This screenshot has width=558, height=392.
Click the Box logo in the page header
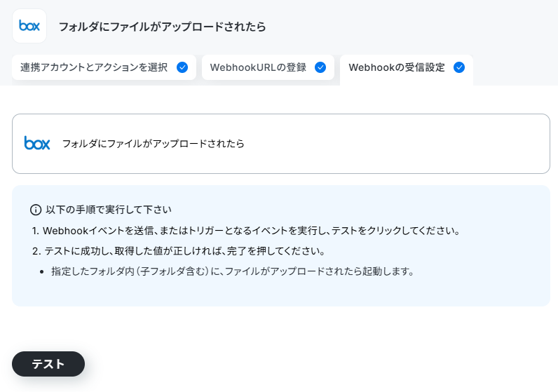(x=29, y=26)
